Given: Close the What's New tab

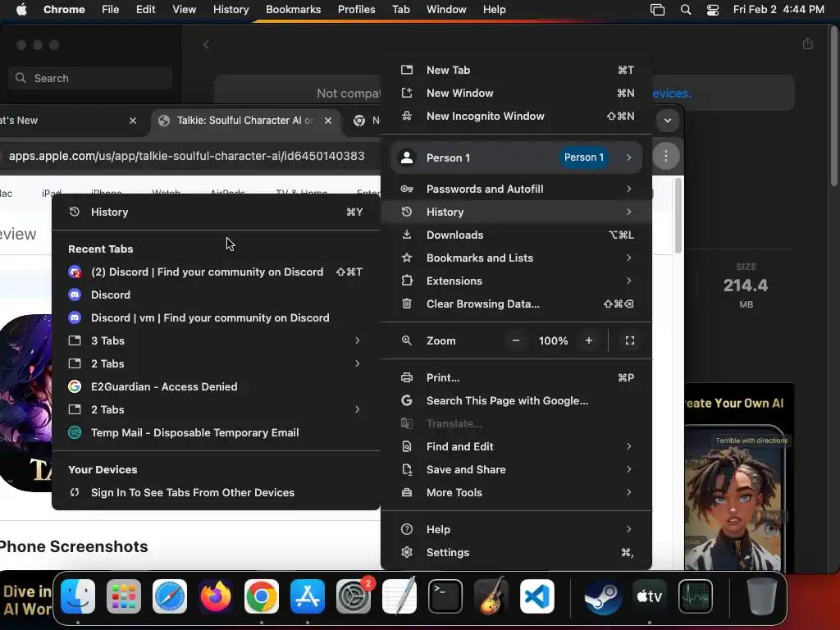Looking at the screenshot, I should tap(133, 121).
